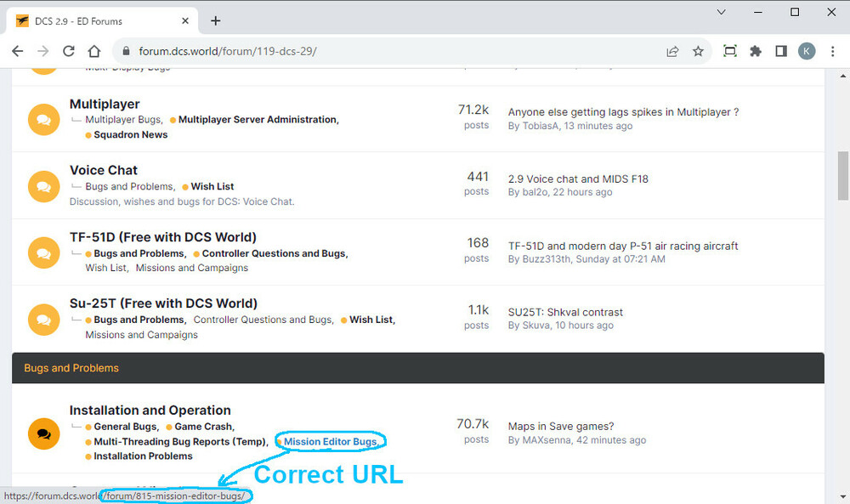Image resolution: width=850 pixels, height=504 pixels.
Task: Open TF-51D Controller Questions and Bugs subforum
Action: (x=273, y=253)
